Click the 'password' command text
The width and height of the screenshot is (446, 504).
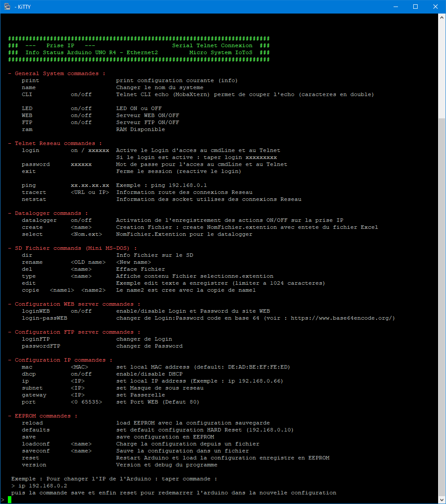coord(36,165)
